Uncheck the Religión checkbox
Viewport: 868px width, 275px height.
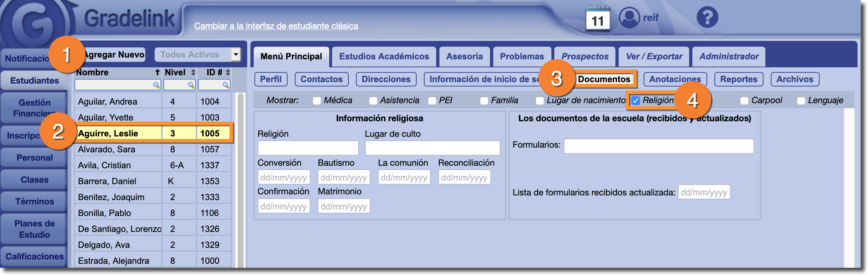pos(636,101)
